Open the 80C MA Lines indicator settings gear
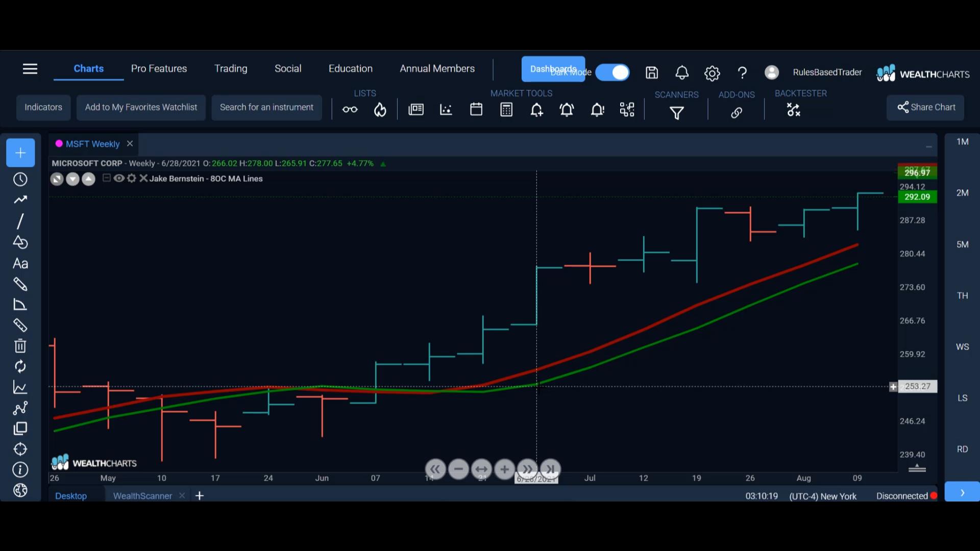Image resolution: width=980 pixels, height=551 pixels. pos(132,178)
